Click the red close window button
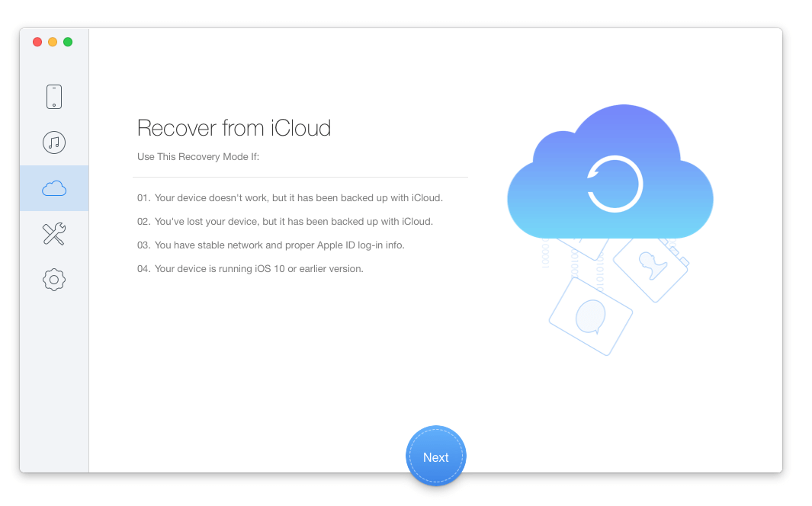 pyautogui.click(x=37, y=42)
